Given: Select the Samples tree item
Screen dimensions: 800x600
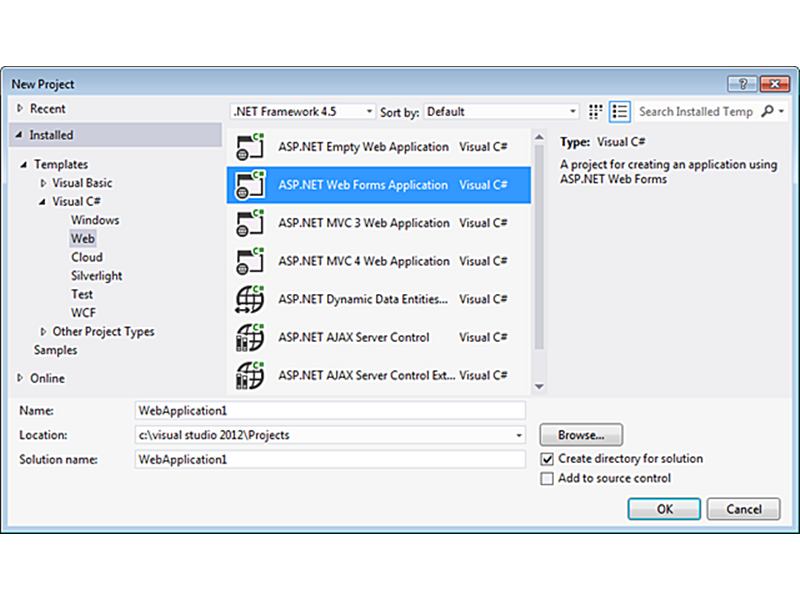Looking at the screenshot, I should click(56, 350).
